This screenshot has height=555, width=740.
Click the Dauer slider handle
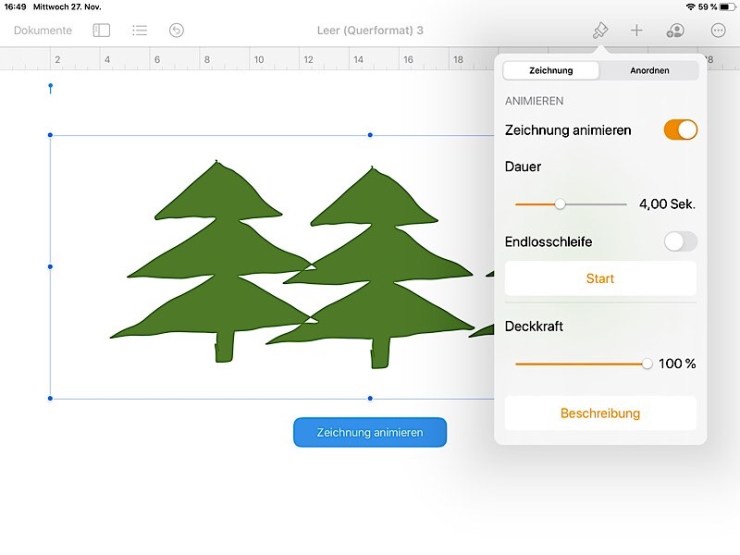tap(560, 204)
